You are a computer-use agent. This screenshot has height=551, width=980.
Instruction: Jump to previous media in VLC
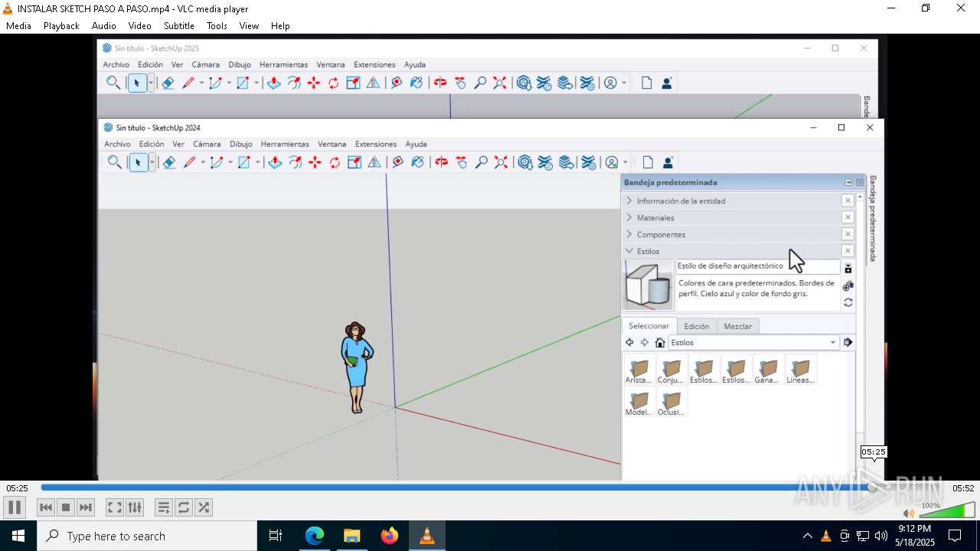(x=46, y=507)
